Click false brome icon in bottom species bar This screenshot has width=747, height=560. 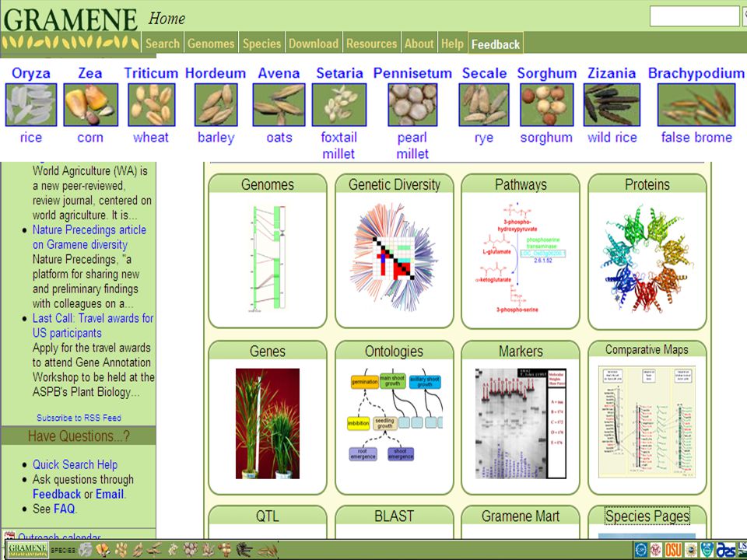tap(268, 550)
